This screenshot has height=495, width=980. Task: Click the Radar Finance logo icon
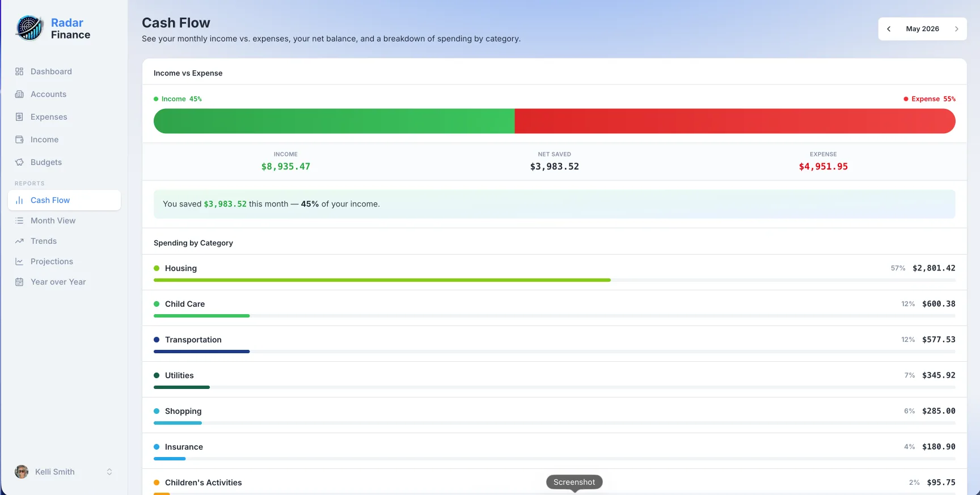(x=29, y=28)
